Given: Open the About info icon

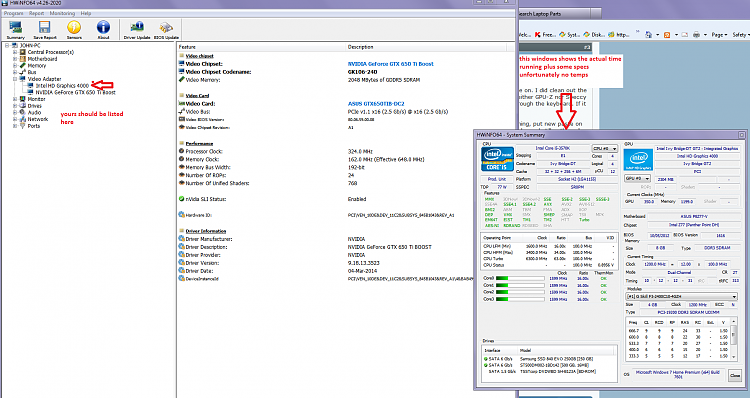Looking at the screenshot, I should click(103, 27).
